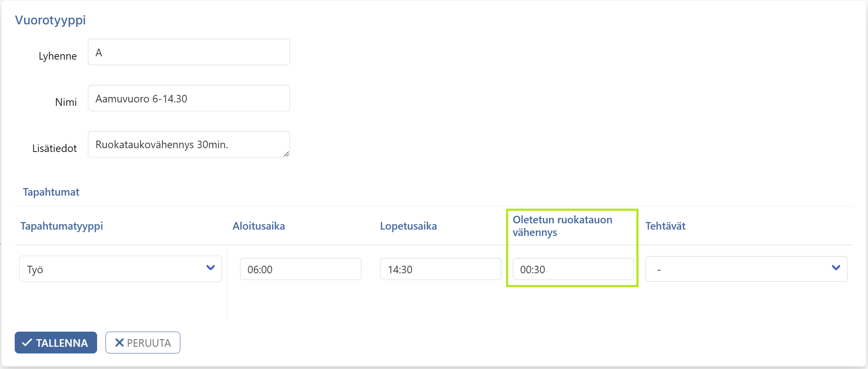Click the Lisätiedot text area
Image resolution: width=868 pixels, height=369 pixels.
point(189,144)
